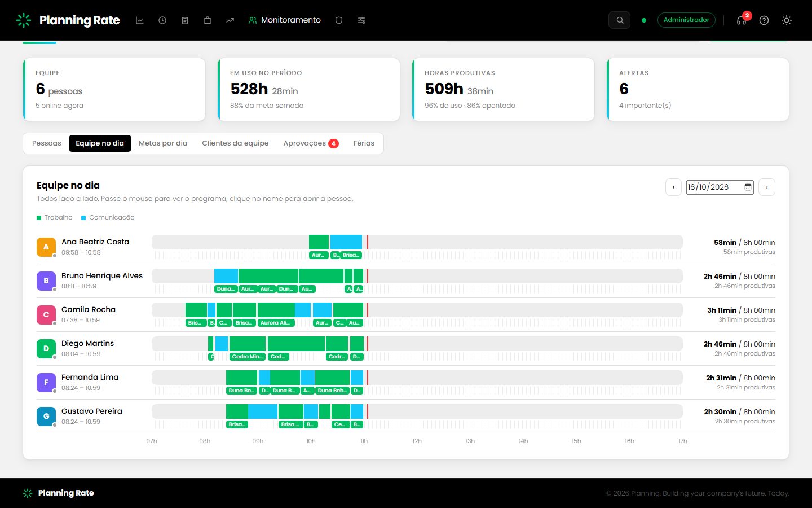Open headset support notifications icon
Viewport: 812px width, 508px height.
[x=742, y=20]
